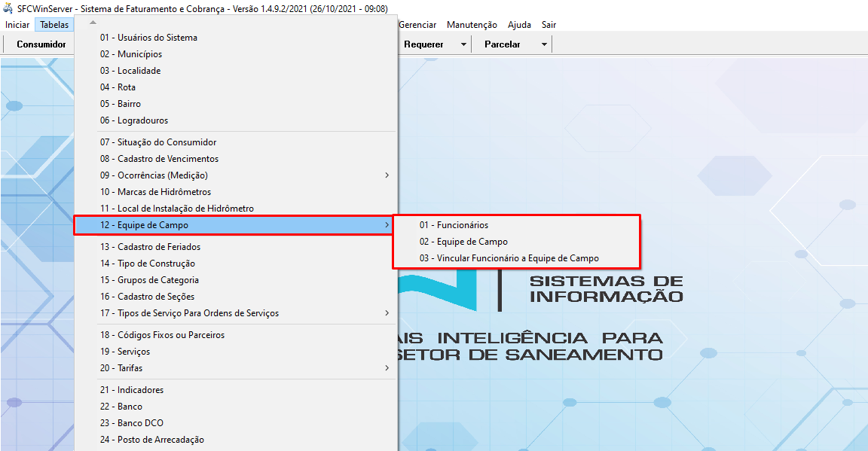
Task: Open the Requerer dropdown arrow
Action: pos(463,44)
